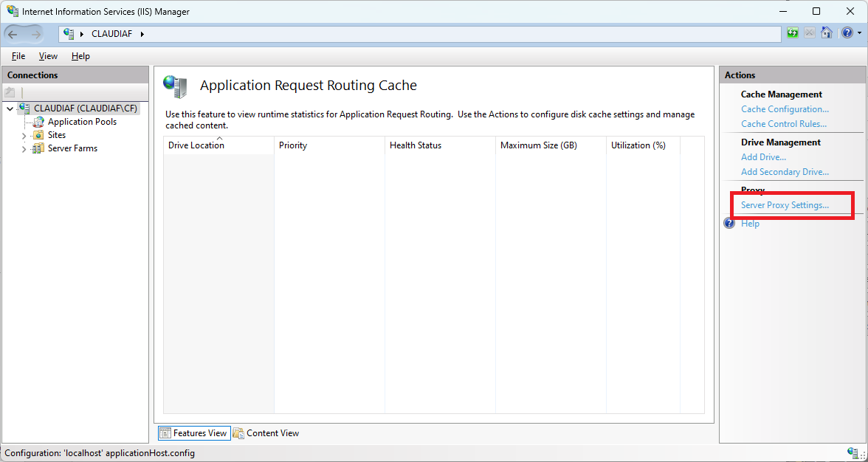The height and width of the screenshot is (462, 868).
Task: Click Cache Configuration action link
Action: [785, 109]
